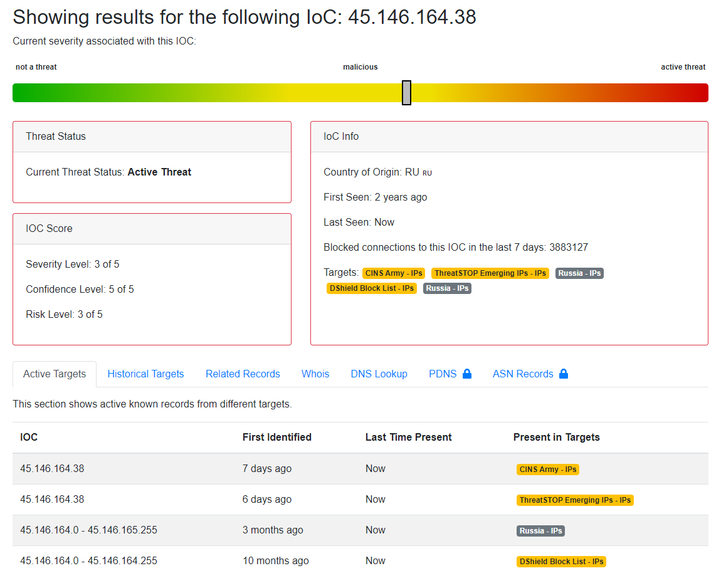Select the Active Targets tab
The width and height of the screenshot is (726, 588).
click(x=55, y=374)
